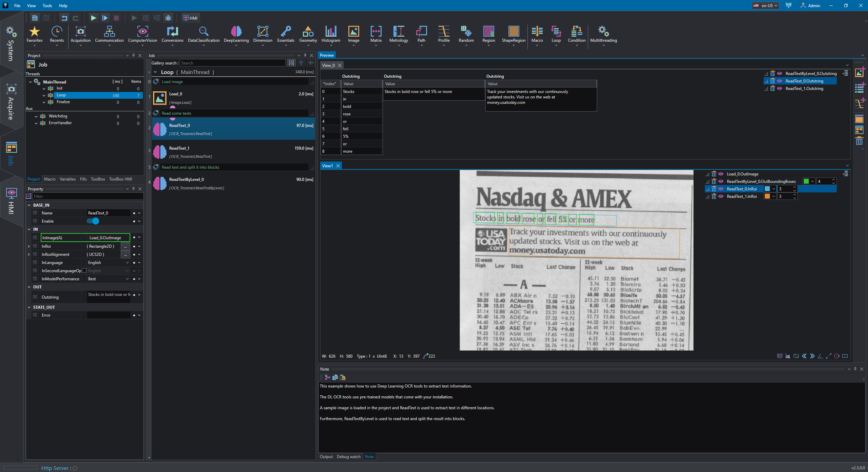The width and height of the screenshot is (868, 472).
Task: Open the Histogram tool category
Action: [331, 34]
